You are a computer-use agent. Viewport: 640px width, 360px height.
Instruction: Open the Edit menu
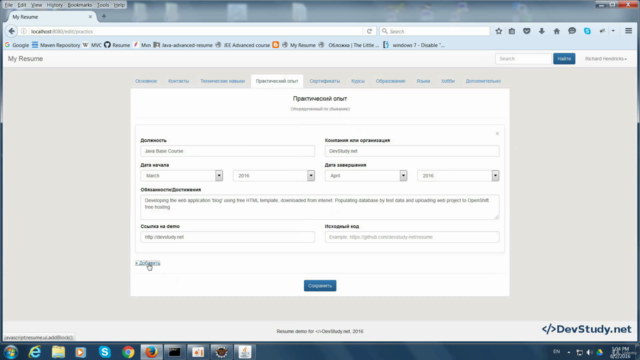[x=22, y=5]
